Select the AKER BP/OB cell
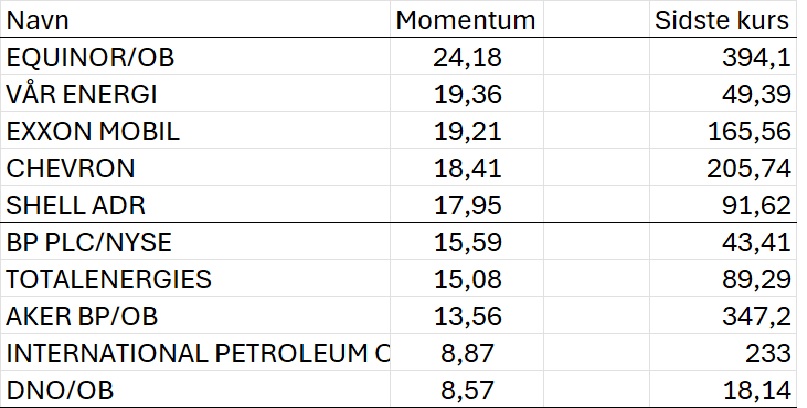The image size is (807, 408). tap(195, 315)
